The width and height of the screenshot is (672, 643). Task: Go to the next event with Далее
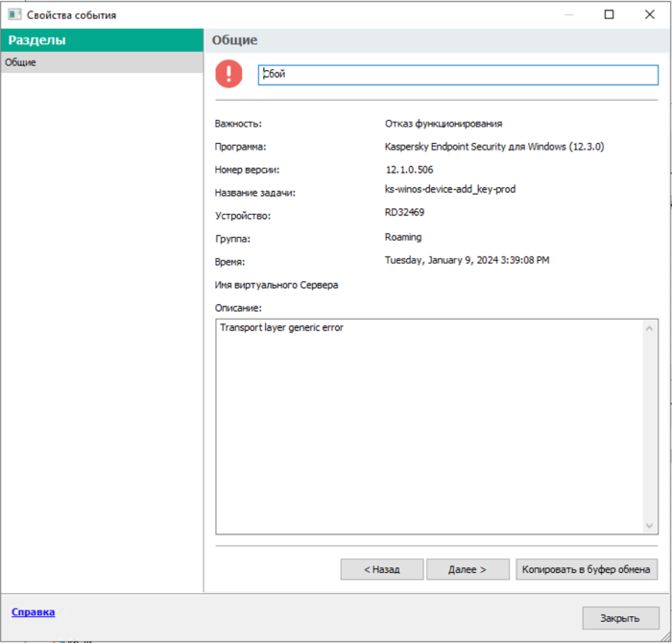pos(468,569)
